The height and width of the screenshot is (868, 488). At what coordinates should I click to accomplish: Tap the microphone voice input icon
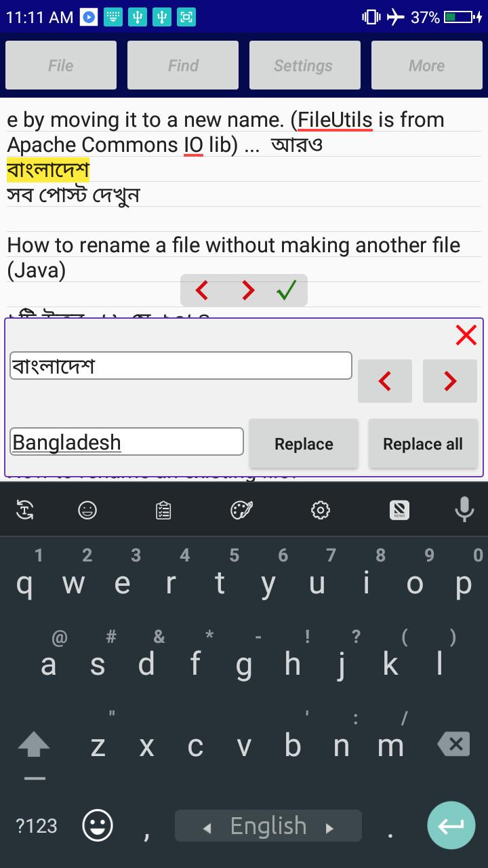coord(464,509)
